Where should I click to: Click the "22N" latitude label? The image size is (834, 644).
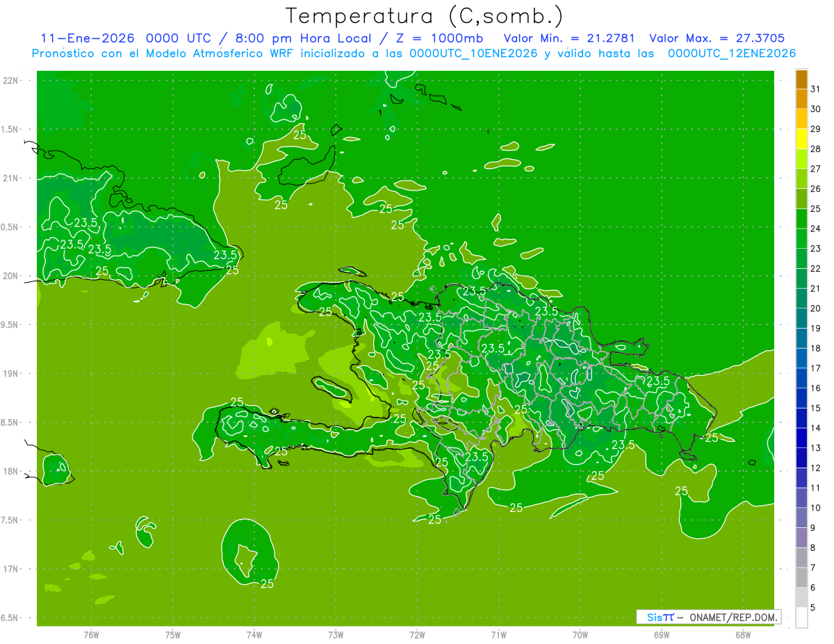(x=10, y=81)
